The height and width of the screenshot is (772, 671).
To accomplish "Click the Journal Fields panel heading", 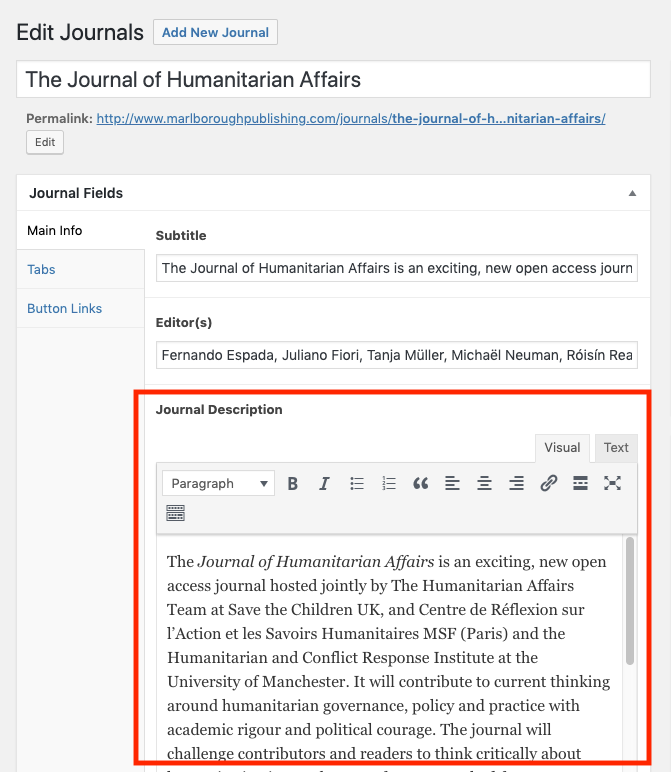I will pyautogui.click(x=76, y=193).
